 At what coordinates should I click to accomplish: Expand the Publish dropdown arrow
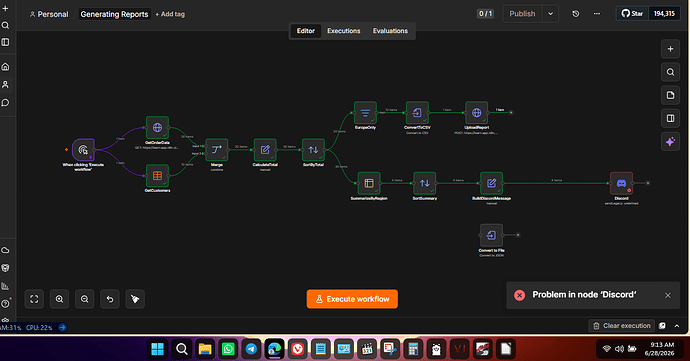click(x=551, y=14)
